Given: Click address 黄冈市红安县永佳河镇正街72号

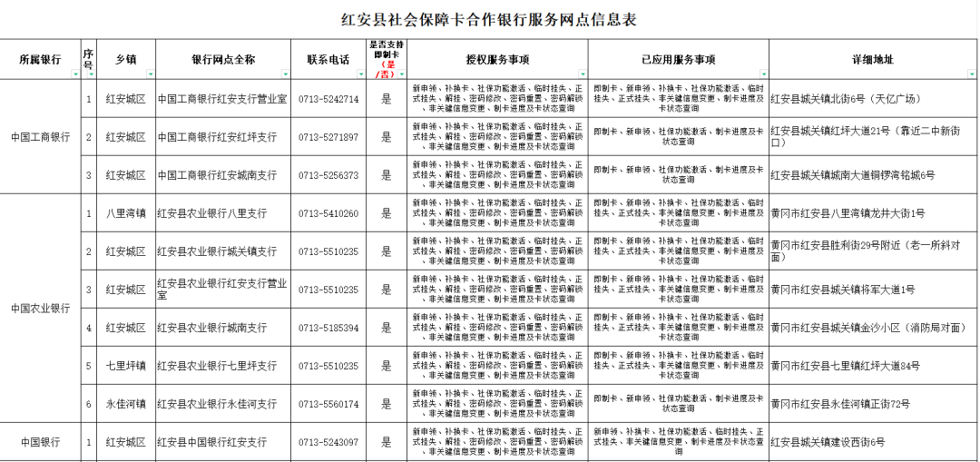Looking at the screenshot, I should click(874, 404).
